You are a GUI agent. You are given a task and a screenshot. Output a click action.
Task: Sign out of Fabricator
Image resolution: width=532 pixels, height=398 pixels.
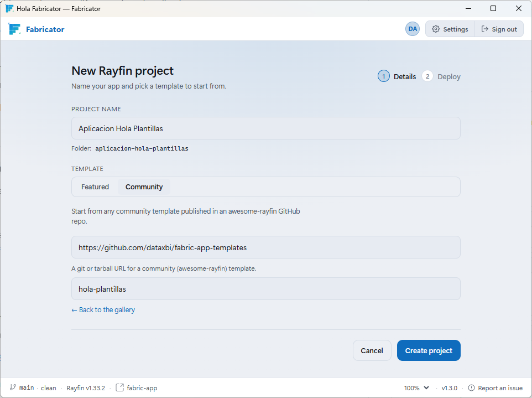point(499,29)
